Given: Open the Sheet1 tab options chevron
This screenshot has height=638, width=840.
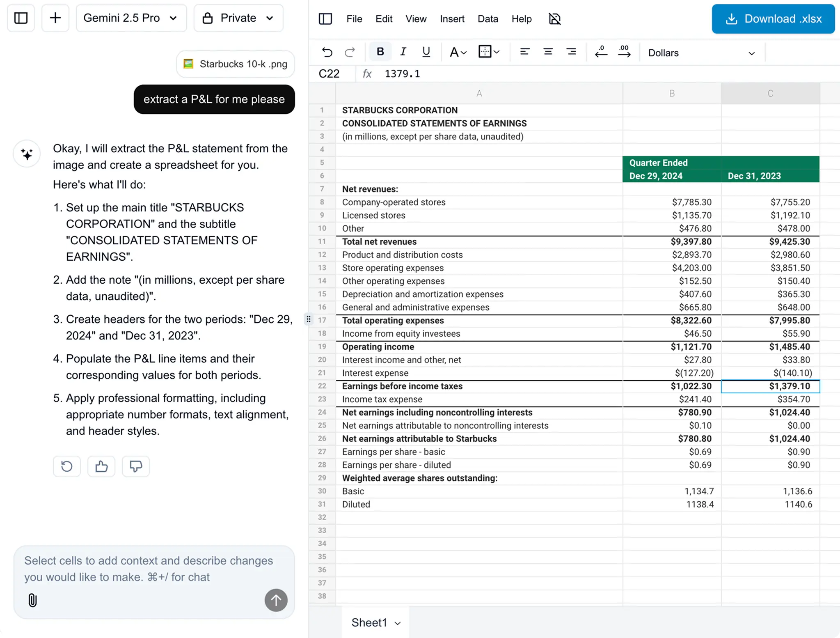Looking at the screenshot, I should [397, 622].
